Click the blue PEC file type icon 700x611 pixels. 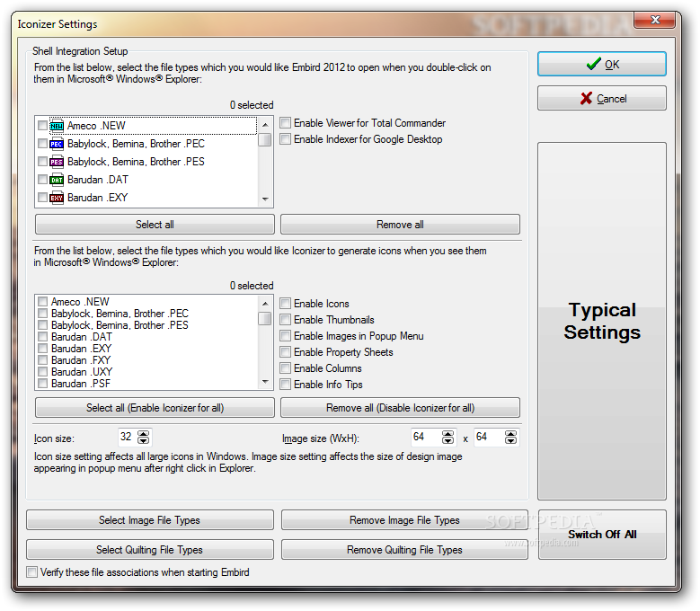click(57, 144)
